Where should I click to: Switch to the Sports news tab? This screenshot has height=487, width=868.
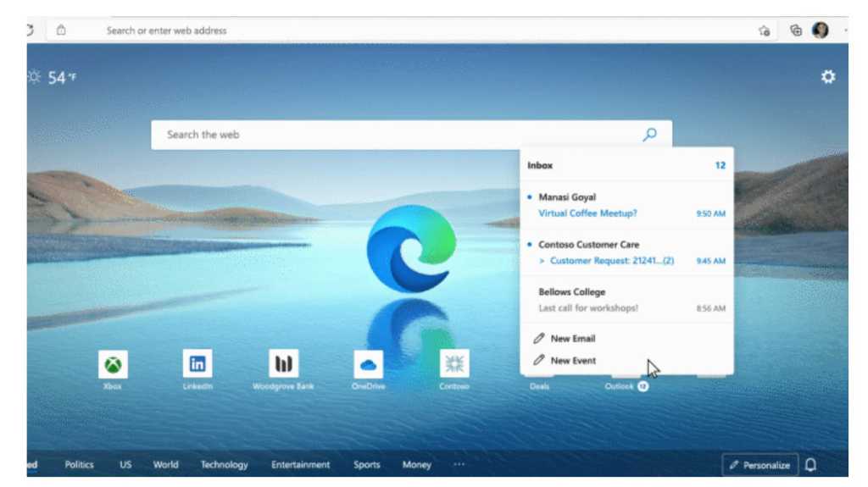367,465
